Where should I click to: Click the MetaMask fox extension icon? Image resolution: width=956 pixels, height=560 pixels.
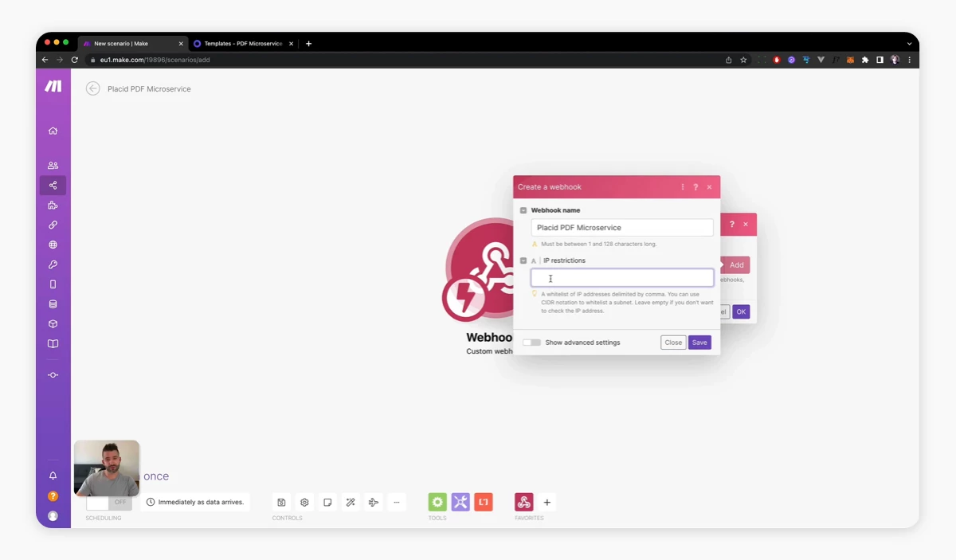coord(850,60)
